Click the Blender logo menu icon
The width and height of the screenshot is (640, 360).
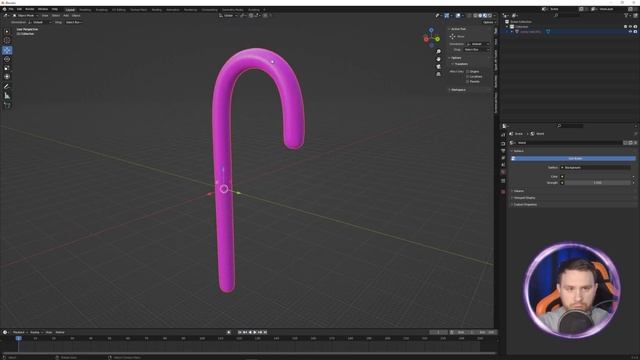click(4, 9)
